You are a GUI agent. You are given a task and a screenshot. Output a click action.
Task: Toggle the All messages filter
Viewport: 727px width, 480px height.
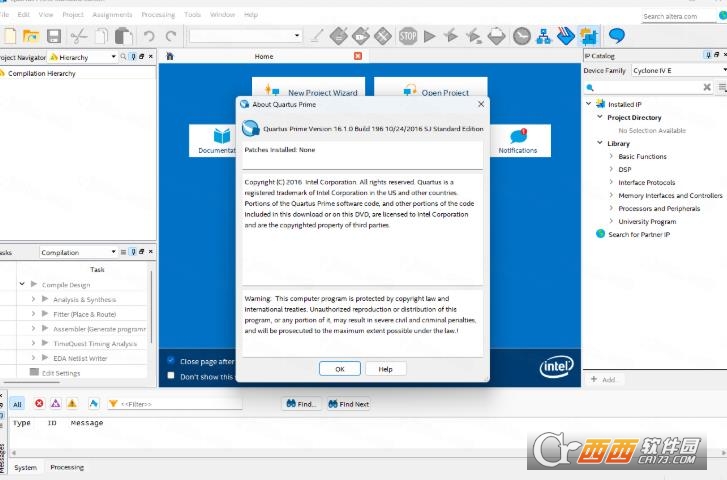point(18,404)
